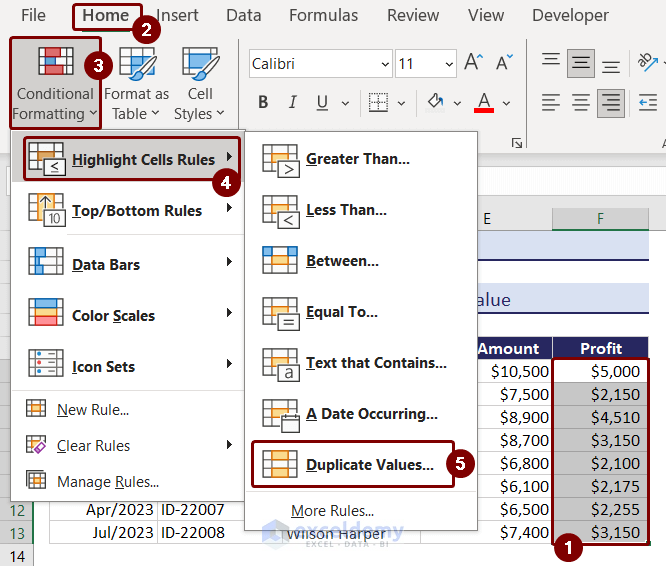Expand the Clear Rules submenu arrow
The width and height of the screenshot is (666, 566).
pos(229,445)
